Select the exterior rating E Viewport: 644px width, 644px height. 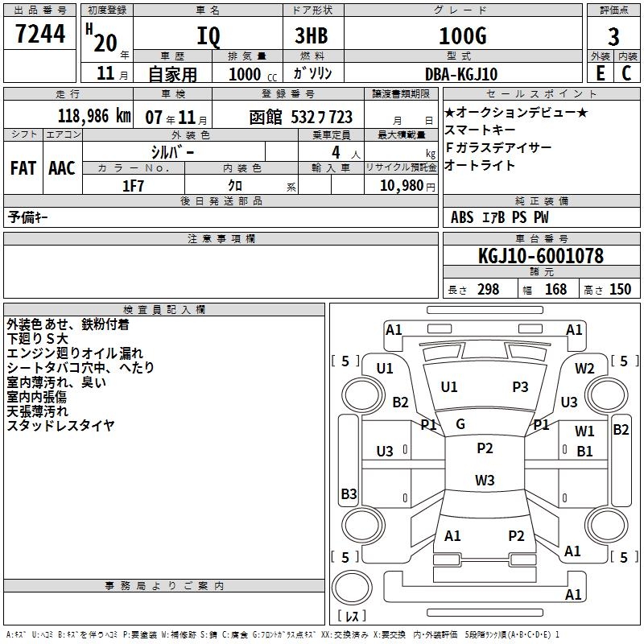[601, 73]
